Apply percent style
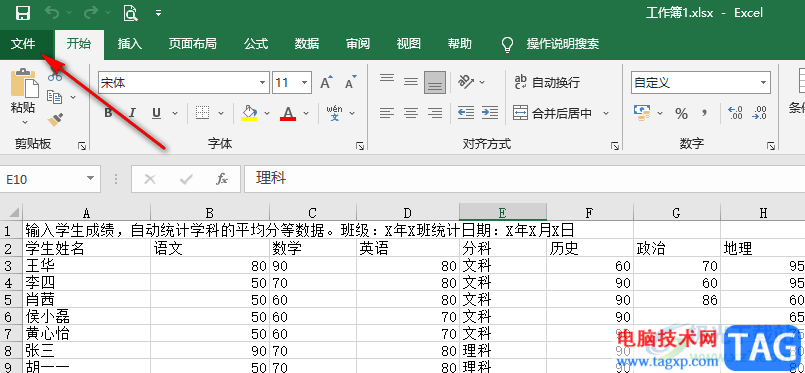The image size is (805, 373). (682, 113)
